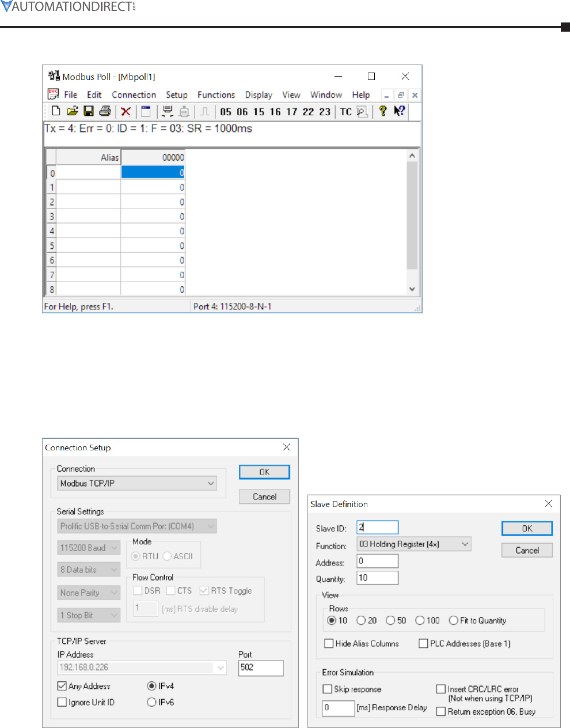Click the vertical scrollbar thumb in Modbus Poll
This screenshot has height=728, width=570.
(412, 215)
